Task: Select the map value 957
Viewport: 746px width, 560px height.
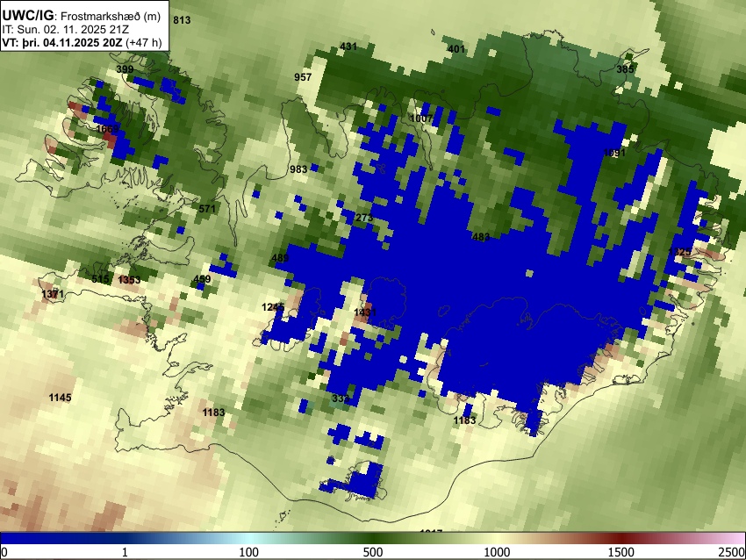Action: [x=303, y=77]
